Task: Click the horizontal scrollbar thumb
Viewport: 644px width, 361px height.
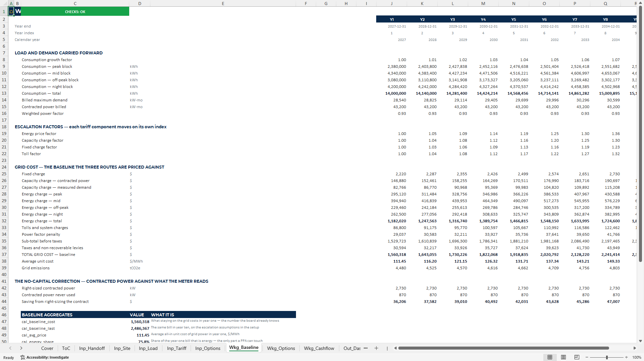Action: click(503, 348)
